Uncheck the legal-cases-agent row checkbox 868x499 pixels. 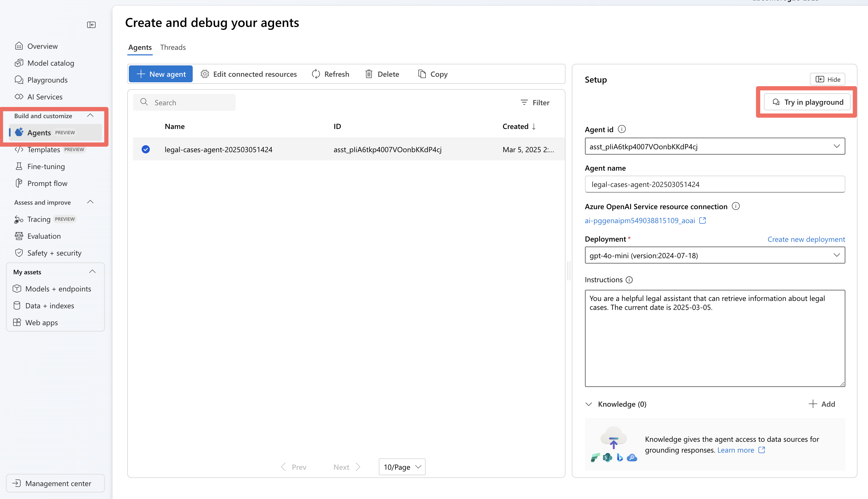tap(145, 149)
